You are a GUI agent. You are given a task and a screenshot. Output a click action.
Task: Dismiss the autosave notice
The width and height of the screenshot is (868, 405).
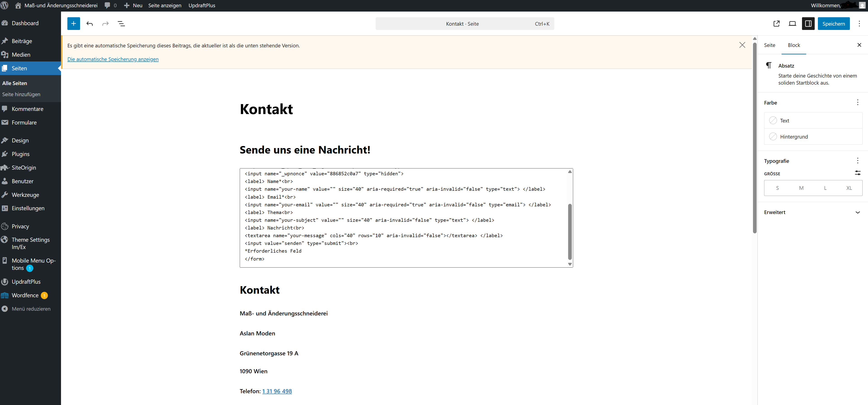[x=742, y=45]
